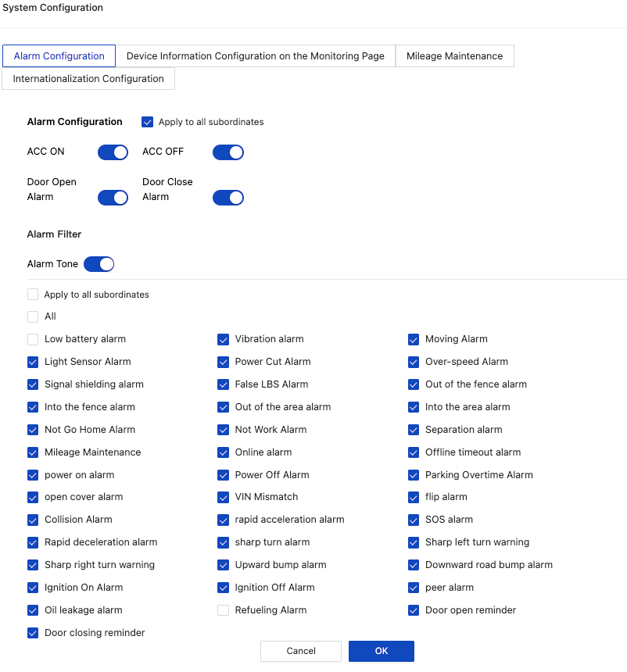The image size is (627, 672).
Task: Disable the Moving Alarm checkbox
Action: (413, 339)
